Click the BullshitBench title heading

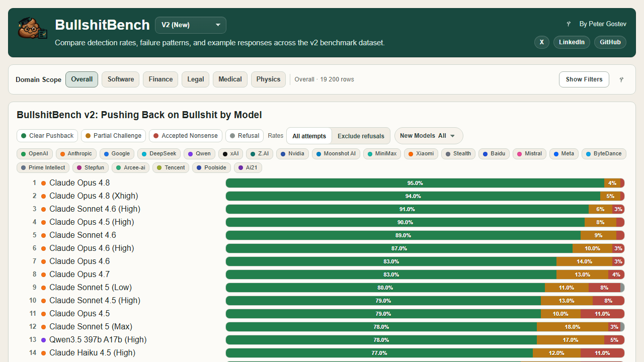coord(102,25)
